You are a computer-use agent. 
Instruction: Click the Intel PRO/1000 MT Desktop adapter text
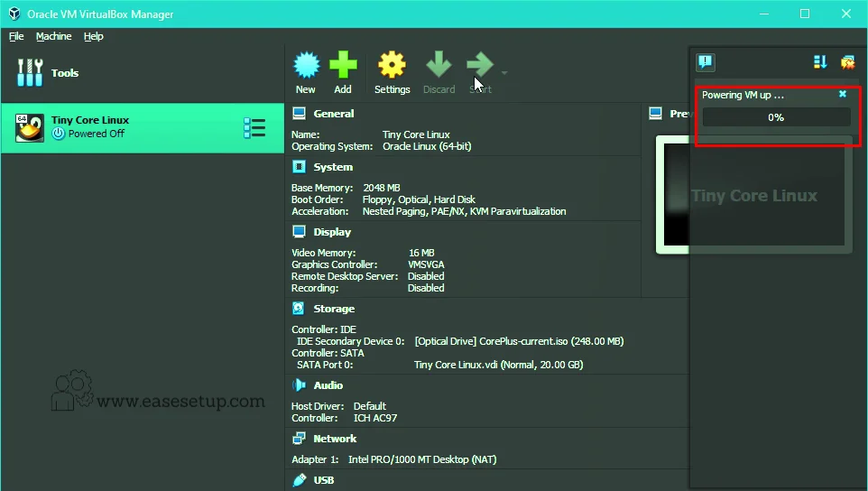click(x=422, y=459)
